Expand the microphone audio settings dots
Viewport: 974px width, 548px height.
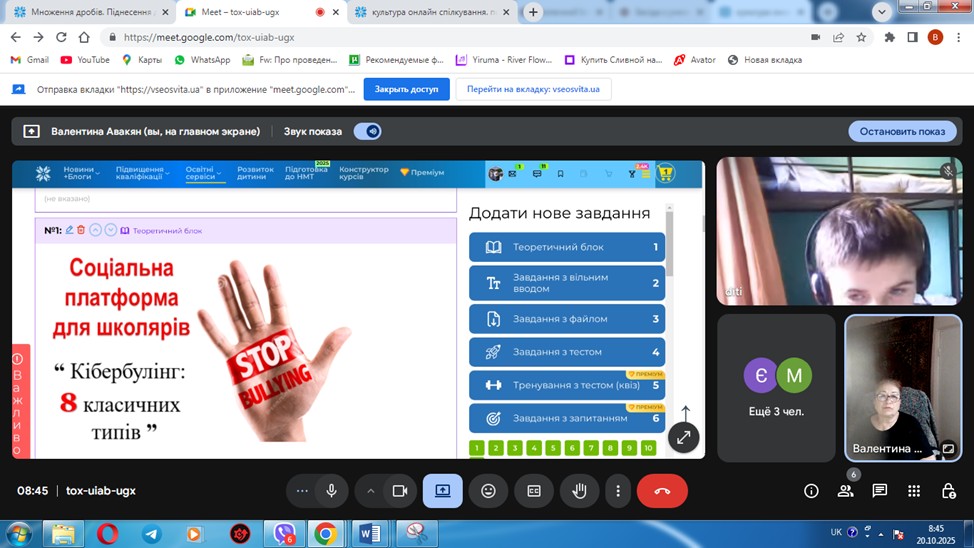pyautogui.click(x=303, y=491)
